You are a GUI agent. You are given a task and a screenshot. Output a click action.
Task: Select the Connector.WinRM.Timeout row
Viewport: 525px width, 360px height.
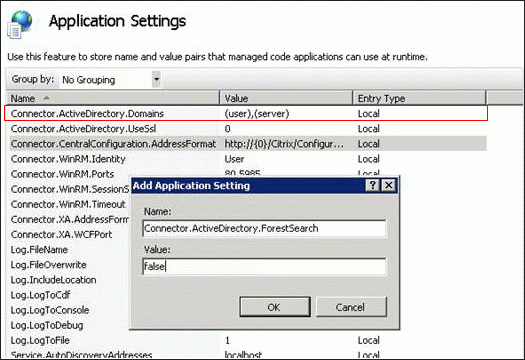click(x=68, y=204)
